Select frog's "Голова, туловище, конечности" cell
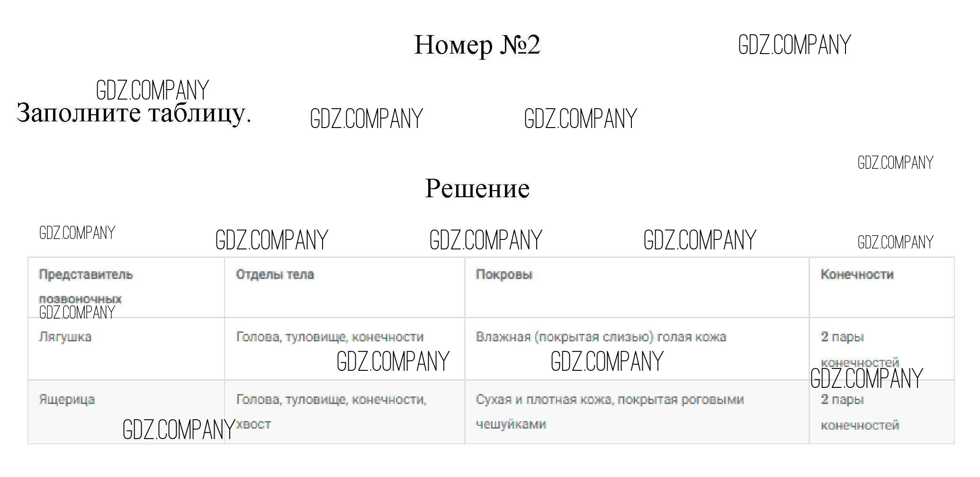 pos(330,337)
